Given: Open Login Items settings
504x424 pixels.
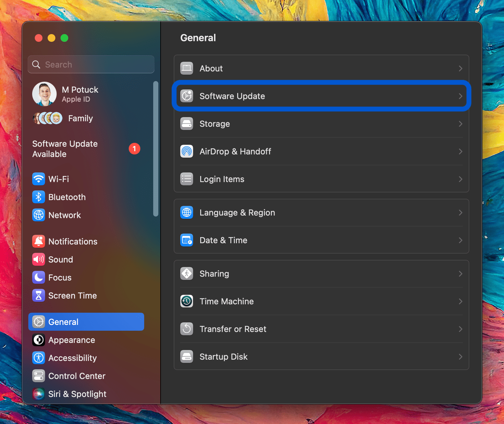Looking at the screenshot, I should coord(321,179).
